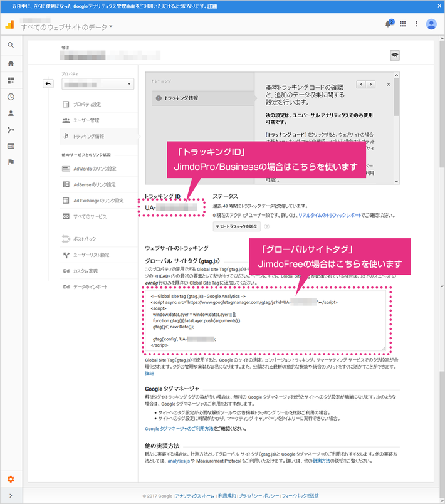Open AdWords のリンク設定
Viewport: 445px width, 504px height.
[x=98, y=169]
